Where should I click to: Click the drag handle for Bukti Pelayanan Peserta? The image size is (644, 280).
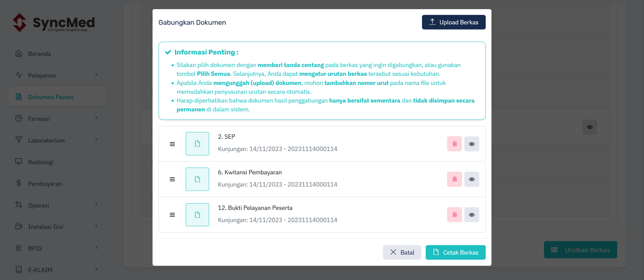click(x=172, y=215)
